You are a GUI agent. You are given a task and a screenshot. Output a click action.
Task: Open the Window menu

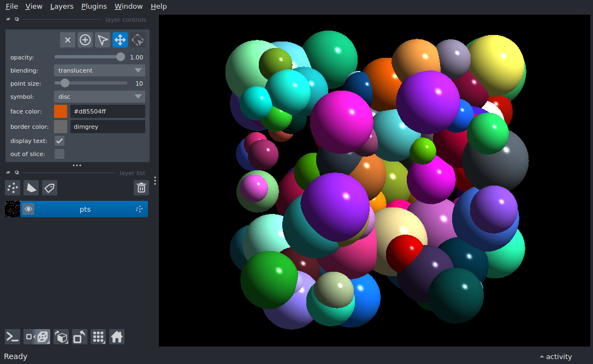128,7
